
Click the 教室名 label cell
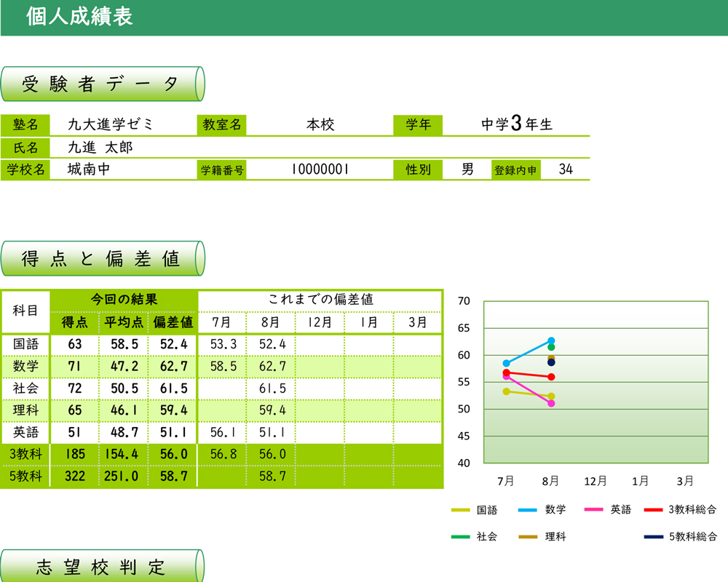click(x=221, y=125)
